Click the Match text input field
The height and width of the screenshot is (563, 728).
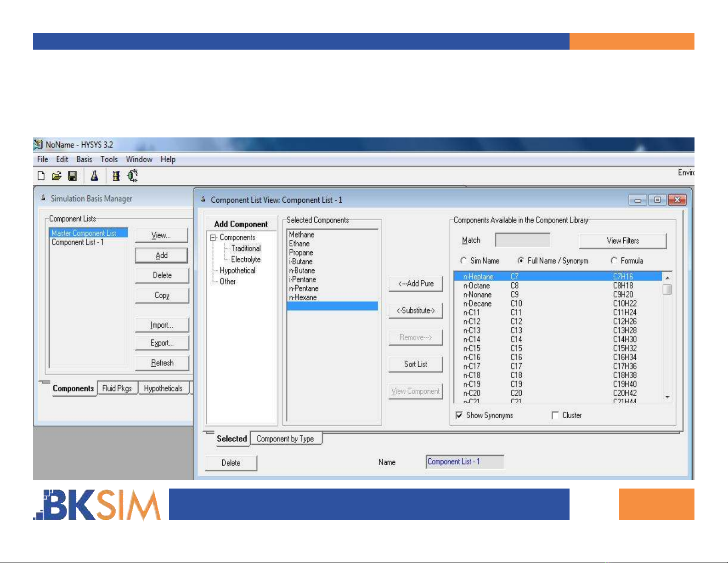[x=522, y=240]
